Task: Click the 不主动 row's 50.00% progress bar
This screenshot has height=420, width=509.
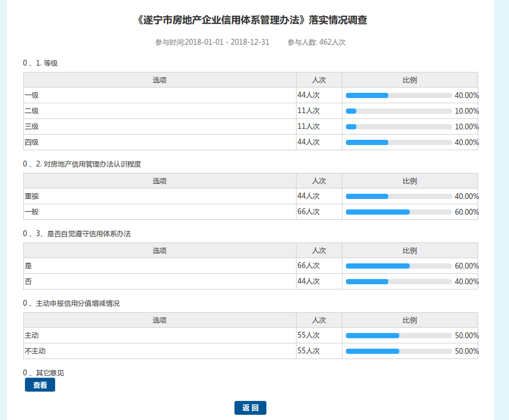Action: pyautogui.click(x=398, y=352)
